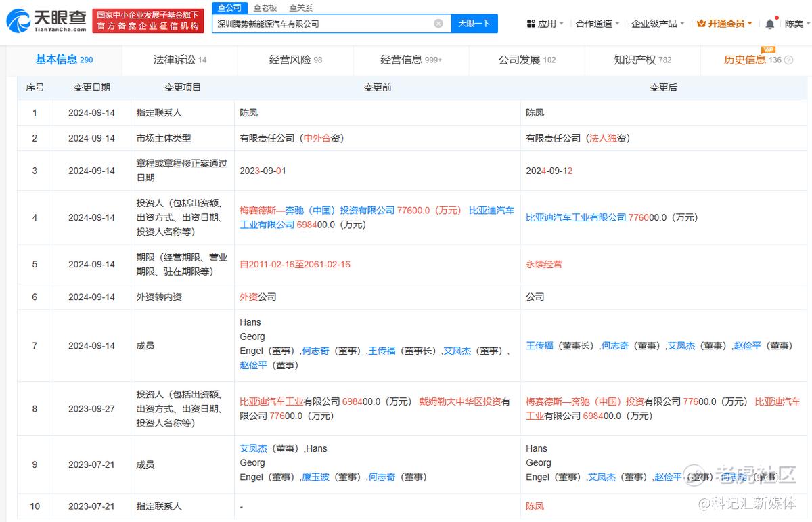Click the crown icon beside 开通会员
Screen dimensions: 812x522
point(701,24)
